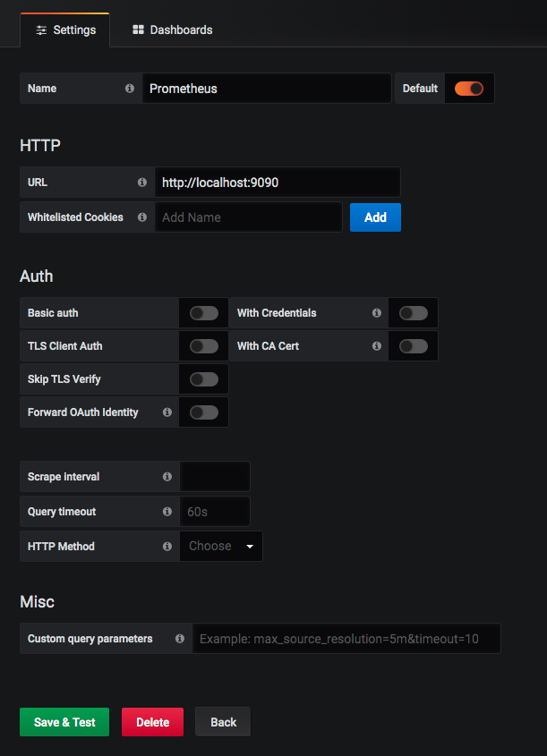Image resolution: width=547 pixels, height=756 pixels.
Task: Open the Settings tab
Action: [65, 30]
